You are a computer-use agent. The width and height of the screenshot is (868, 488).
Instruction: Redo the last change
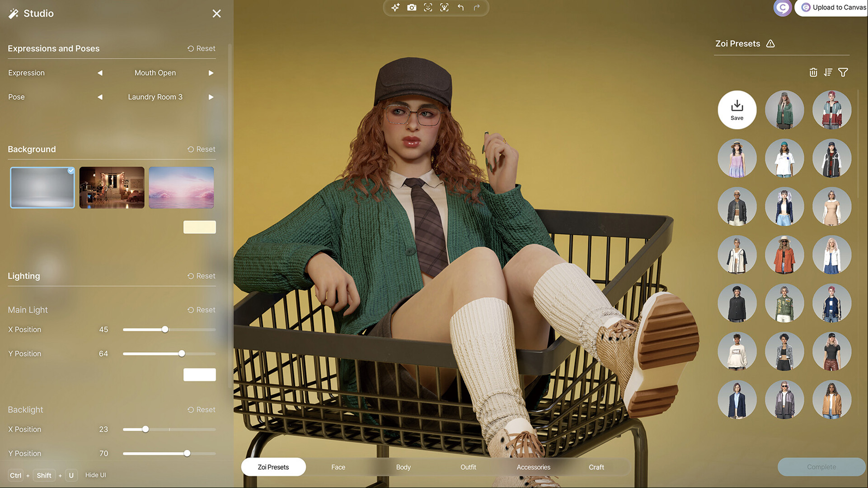[x=477, y=8]
